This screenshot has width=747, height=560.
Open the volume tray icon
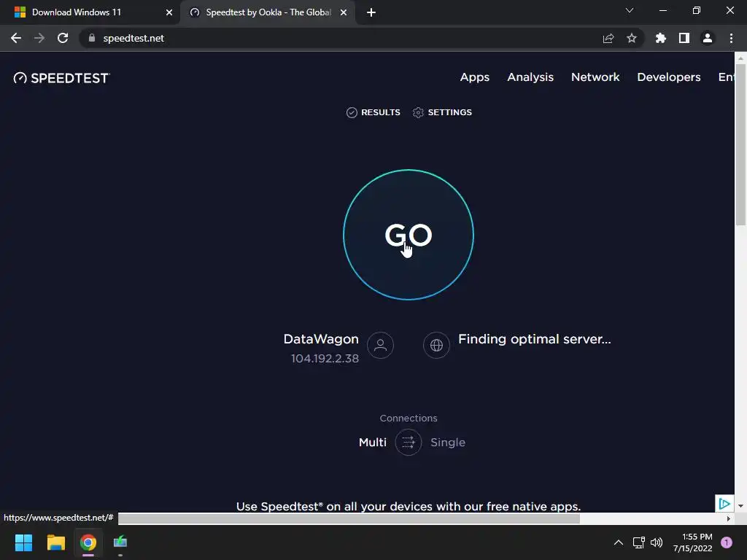coord(657,542)
